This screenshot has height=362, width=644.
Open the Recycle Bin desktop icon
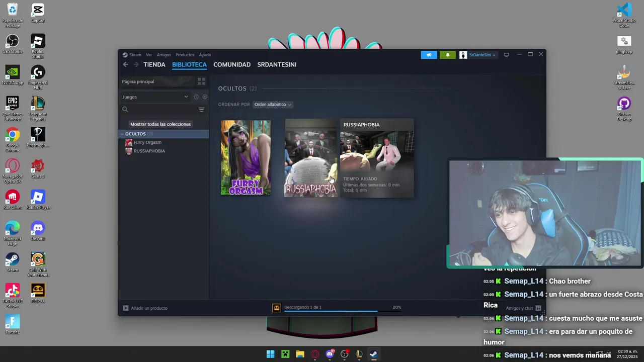click(x=13, y=15)
